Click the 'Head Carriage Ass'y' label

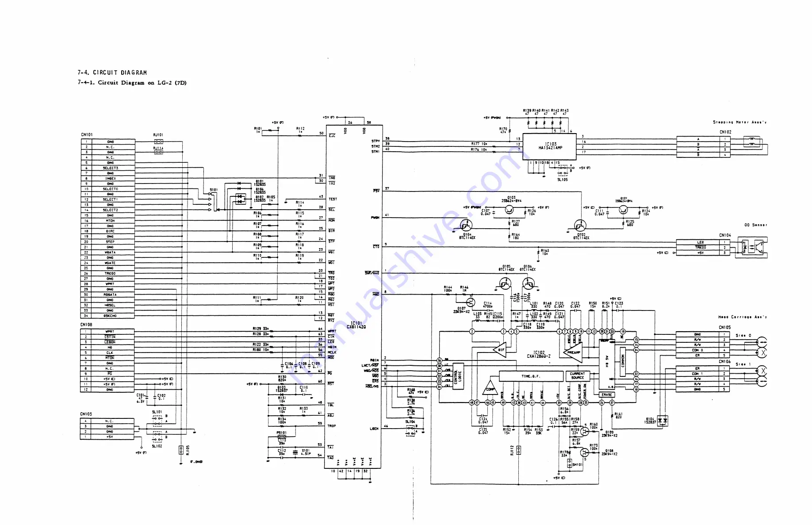click(743, 317)
